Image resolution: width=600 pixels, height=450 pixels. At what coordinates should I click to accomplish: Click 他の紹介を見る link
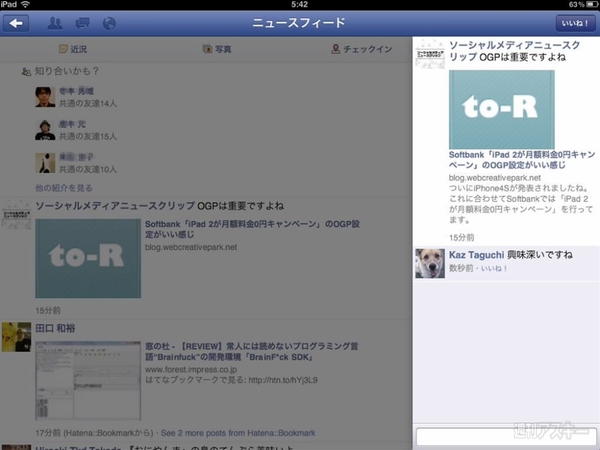tap(64, 188)
